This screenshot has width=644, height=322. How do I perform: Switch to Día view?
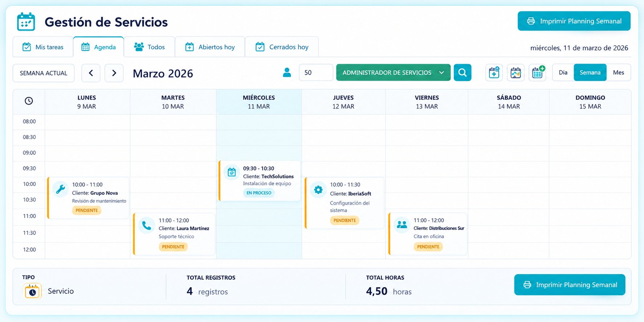point(563,73)
